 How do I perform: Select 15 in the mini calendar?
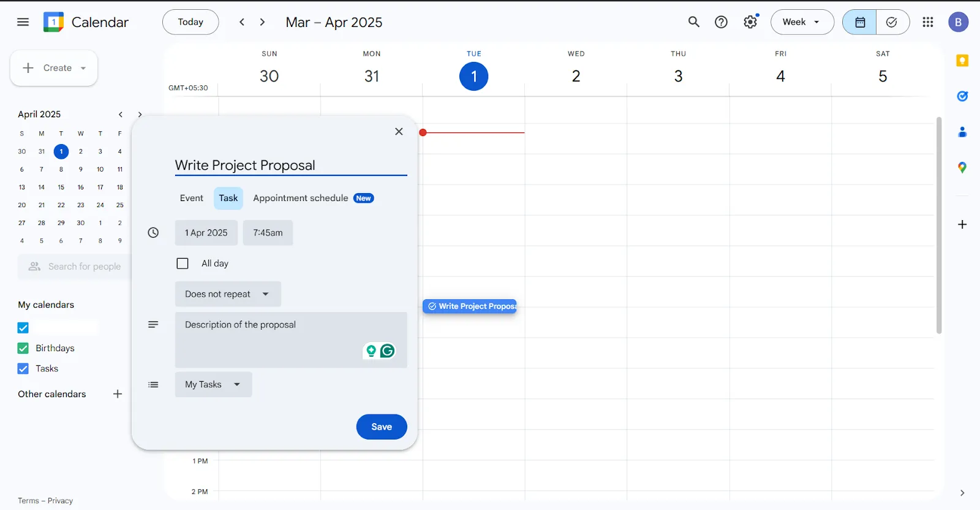(x=61, y=188)
